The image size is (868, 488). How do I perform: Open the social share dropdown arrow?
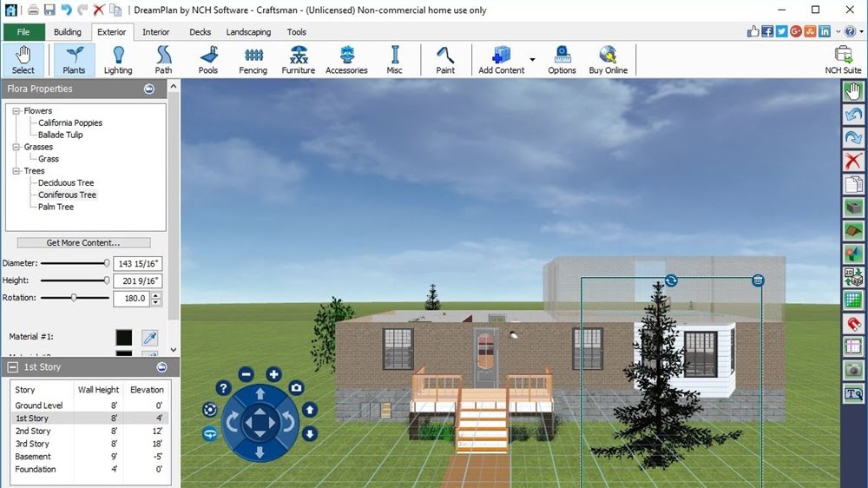(838, 32)
